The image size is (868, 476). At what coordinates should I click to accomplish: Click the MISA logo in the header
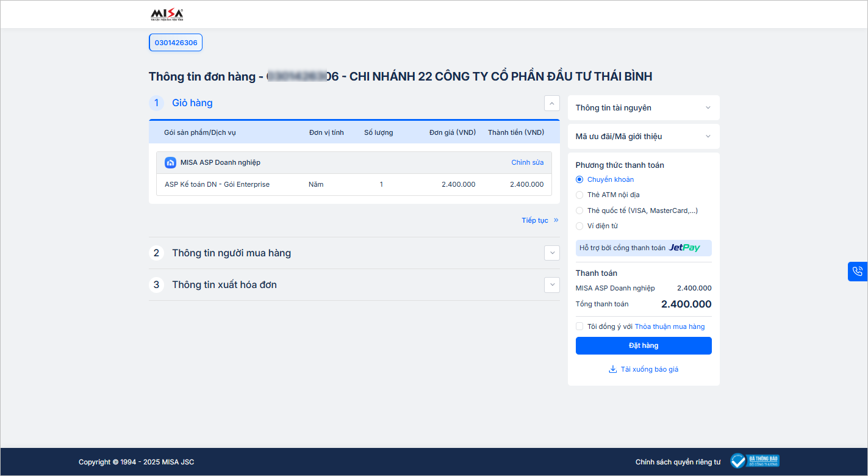point(167,15)
